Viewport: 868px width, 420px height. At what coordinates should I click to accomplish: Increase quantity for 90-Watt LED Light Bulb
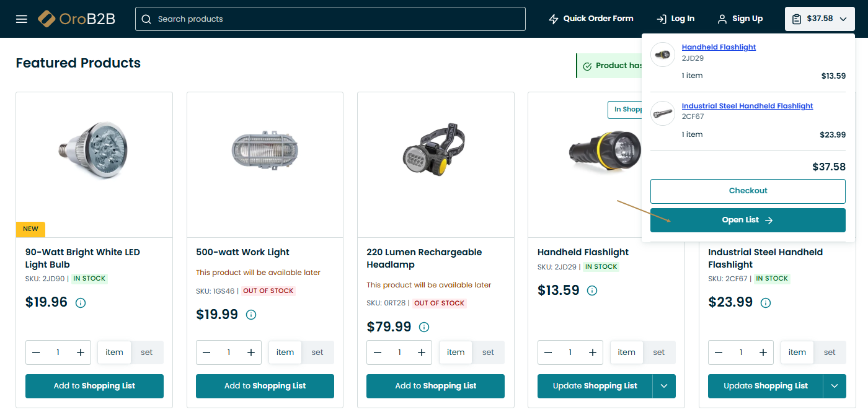tap(81, 352)
